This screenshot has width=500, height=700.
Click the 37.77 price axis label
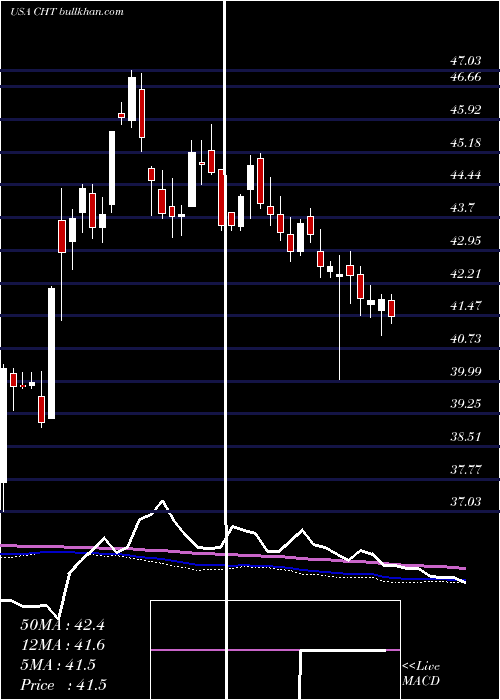(x=465, y=470)
